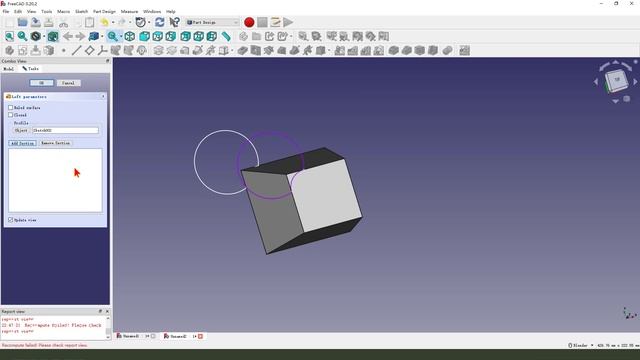Open the Undo history dropdown arrow
The width and height of the screenshot is (640, 360).
pos(113,22)
